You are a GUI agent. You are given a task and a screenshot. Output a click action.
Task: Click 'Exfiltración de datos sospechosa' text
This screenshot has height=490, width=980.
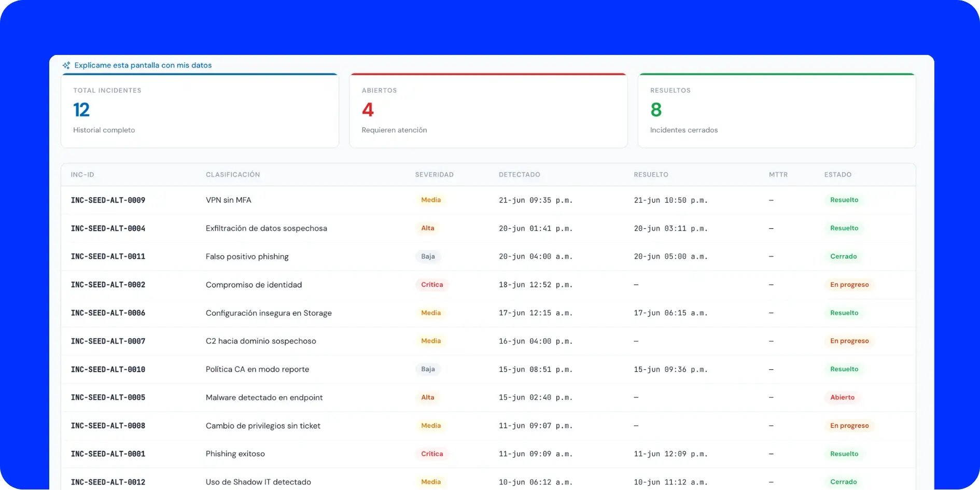(x=266, y=228)
